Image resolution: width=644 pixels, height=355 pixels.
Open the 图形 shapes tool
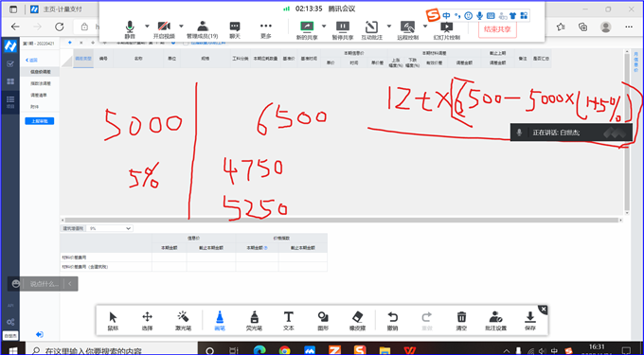[x=323, y=321]
